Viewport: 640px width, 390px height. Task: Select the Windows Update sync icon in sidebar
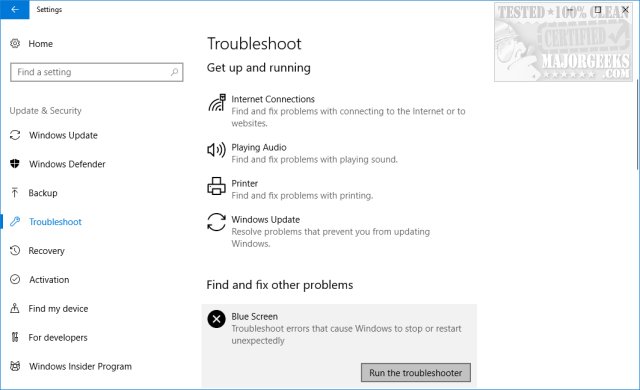(15, 135)
